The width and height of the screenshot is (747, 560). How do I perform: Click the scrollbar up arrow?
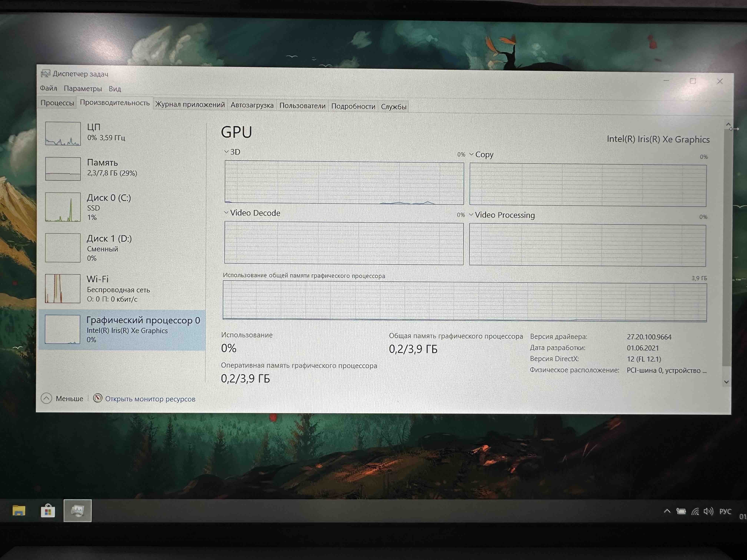[728, 125]
